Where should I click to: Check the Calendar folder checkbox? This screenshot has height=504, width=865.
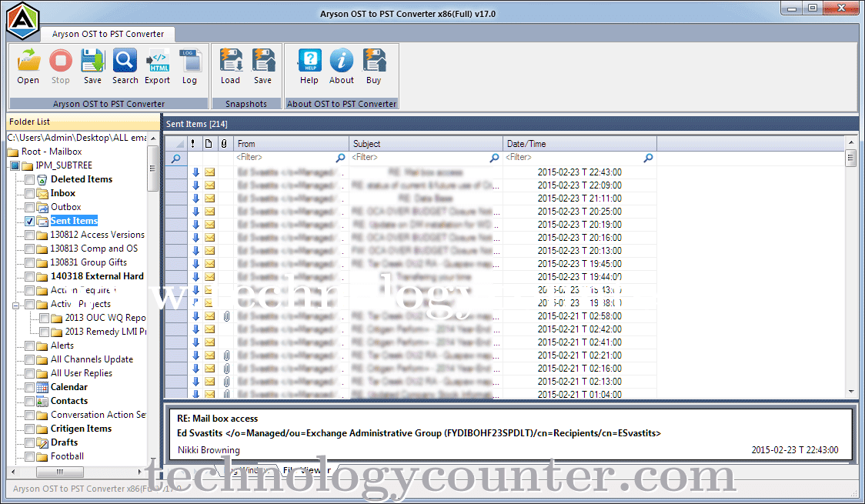point(30,388)
